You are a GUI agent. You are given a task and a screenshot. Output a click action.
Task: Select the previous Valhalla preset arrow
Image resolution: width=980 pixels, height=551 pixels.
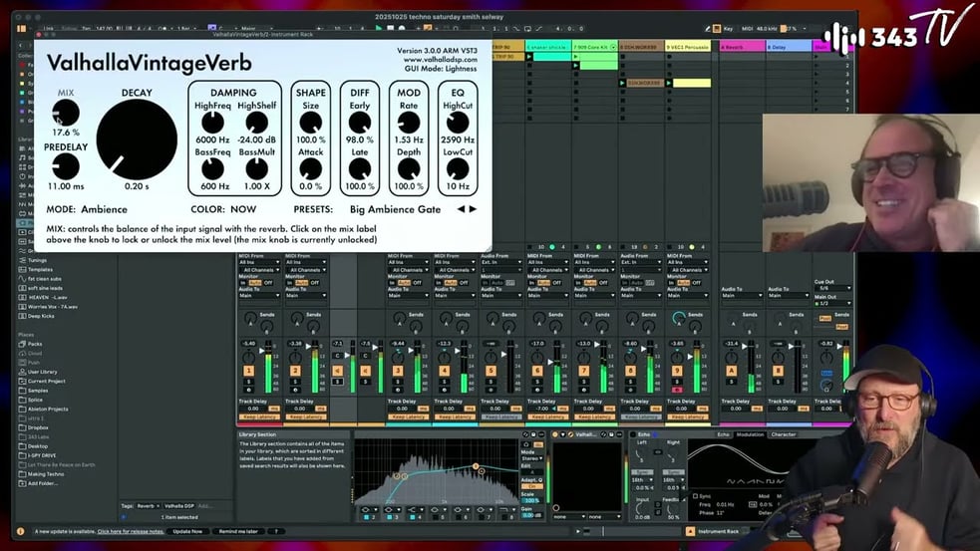pyautogui.click(x=461, y=209)
